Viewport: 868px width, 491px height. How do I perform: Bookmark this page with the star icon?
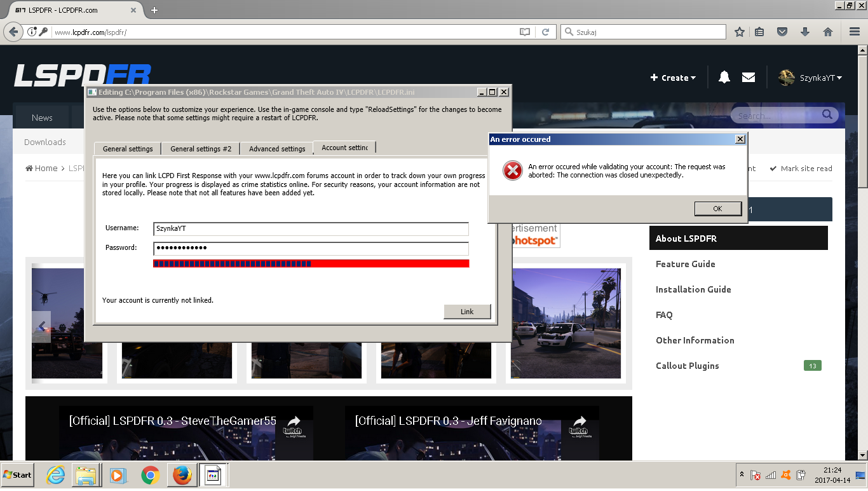pyautogui.click(x=740, y=32)
